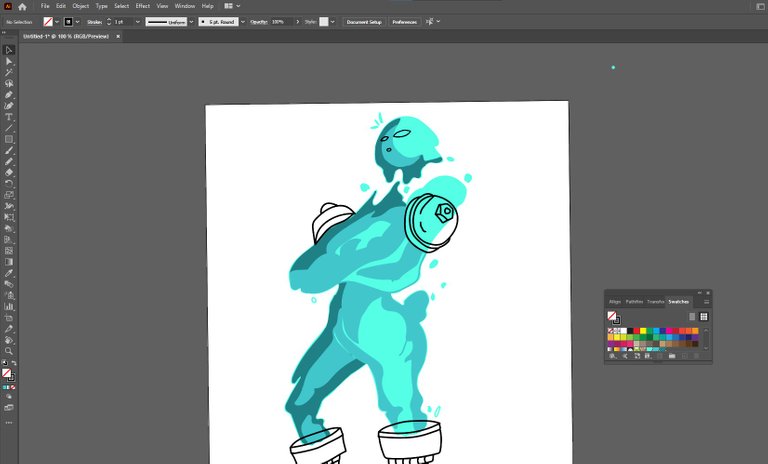This screenshot has width=768, height=464.
Task: Open Edit Toolbar three-dots button
Action: [x=9, y=423]
